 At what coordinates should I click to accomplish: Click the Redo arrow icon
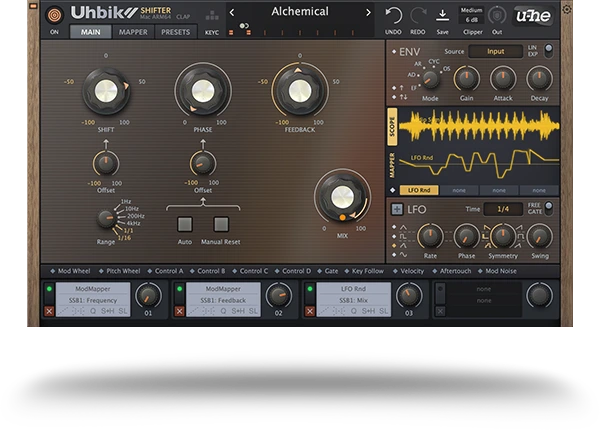pyautogui.click(x=417, y=15)
